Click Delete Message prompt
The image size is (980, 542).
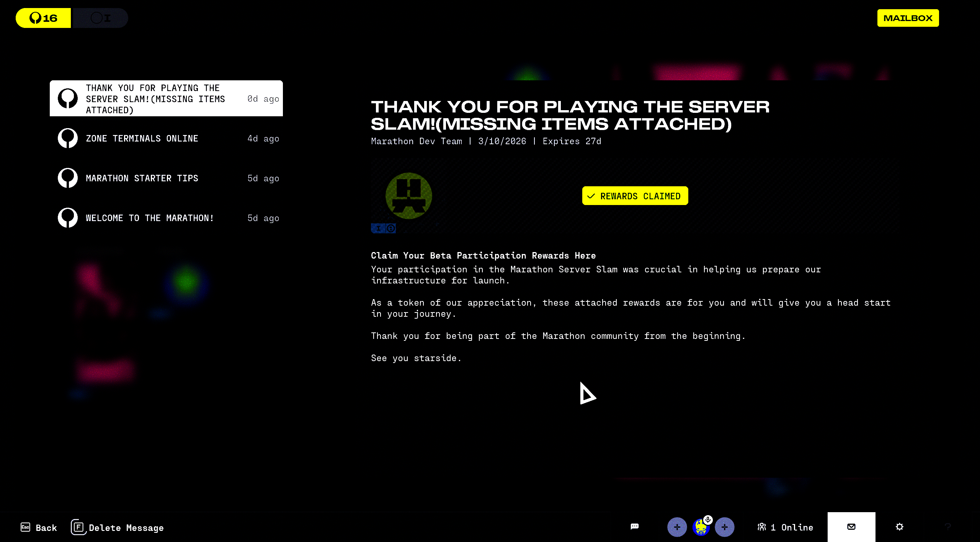click(x=118, y=527)
